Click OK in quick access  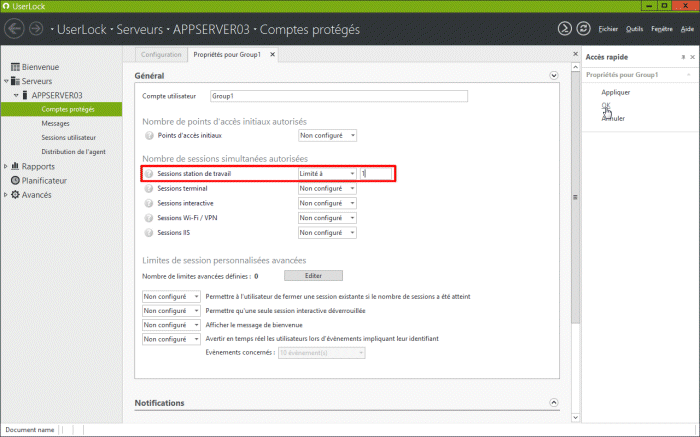pos(606,105)
